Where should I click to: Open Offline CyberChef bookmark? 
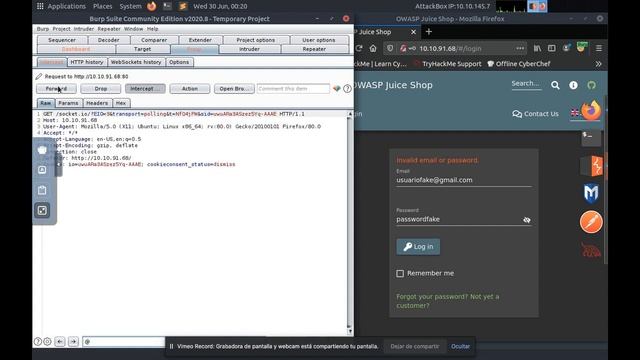519,64
